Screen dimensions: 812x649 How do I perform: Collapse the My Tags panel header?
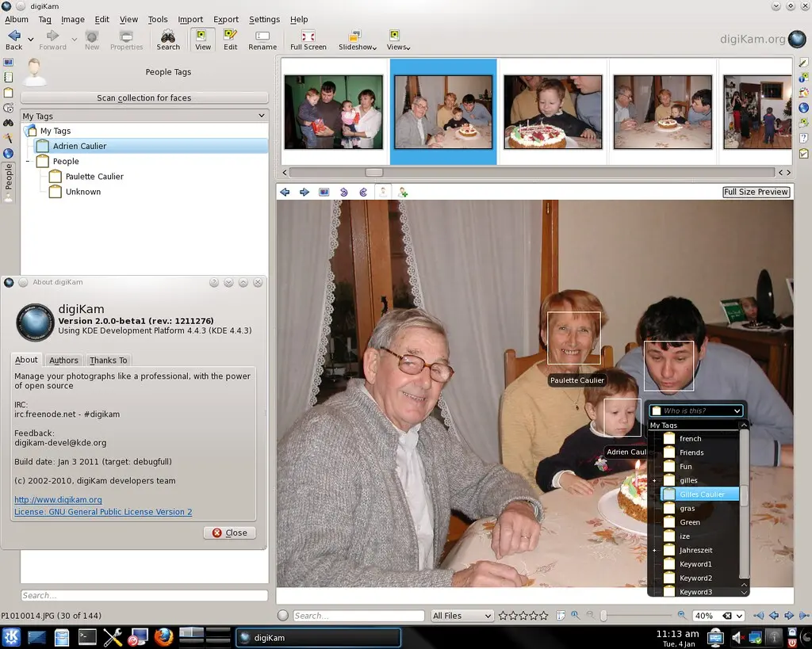coord(262,116)
